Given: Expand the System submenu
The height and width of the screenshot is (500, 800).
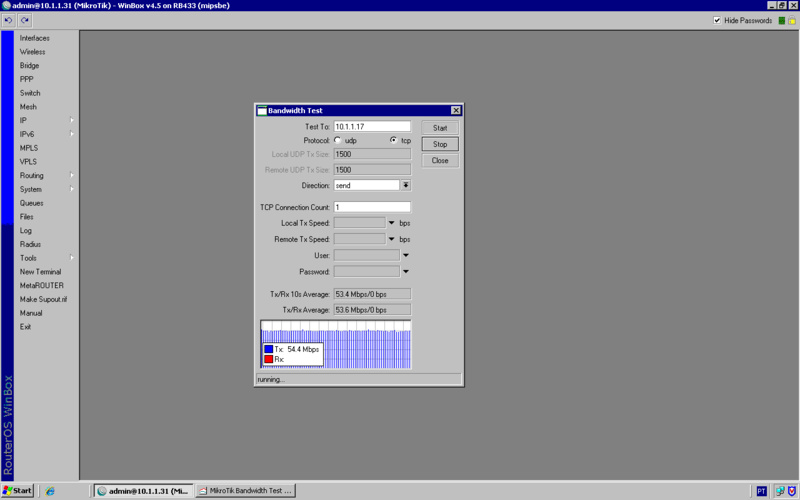Looking at the screenshot, I should point(71,189).
